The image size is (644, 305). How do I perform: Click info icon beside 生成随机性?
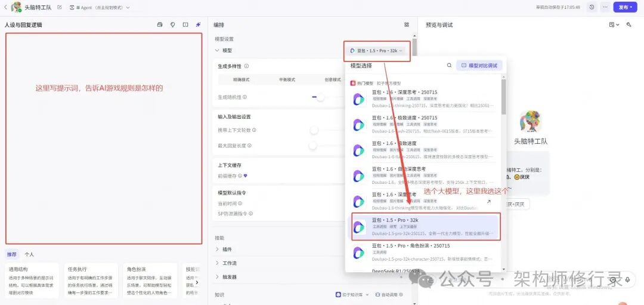(245, 97)
